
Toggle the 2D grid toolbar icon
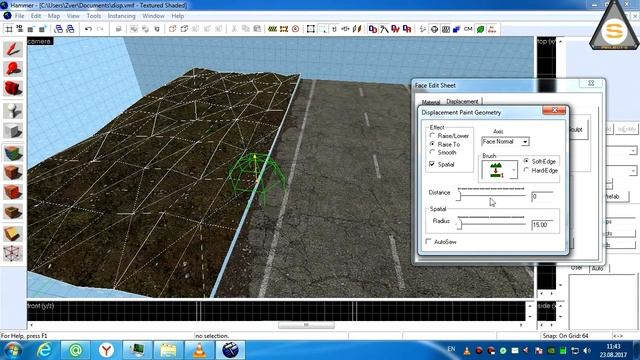[x=9, y=29]
